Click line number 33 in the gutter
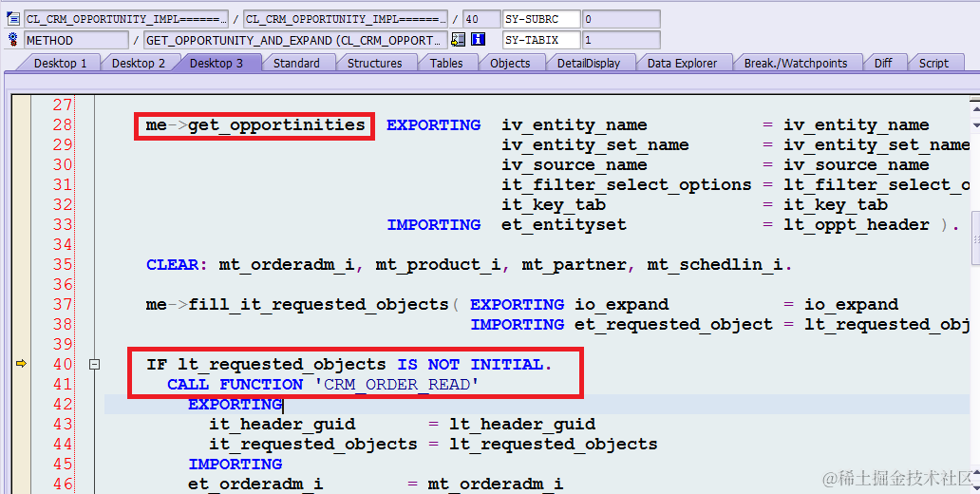980x494 pixels. pyautogui.click(x=62, y=224)
